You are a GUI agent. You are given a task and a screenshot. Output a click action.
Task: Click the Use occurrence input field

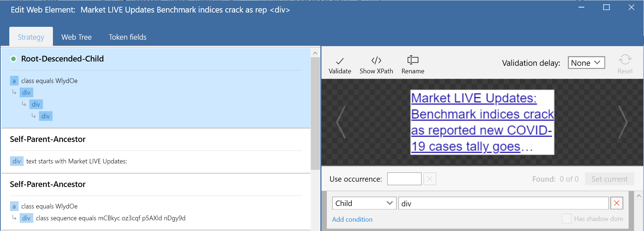[404, 179]
